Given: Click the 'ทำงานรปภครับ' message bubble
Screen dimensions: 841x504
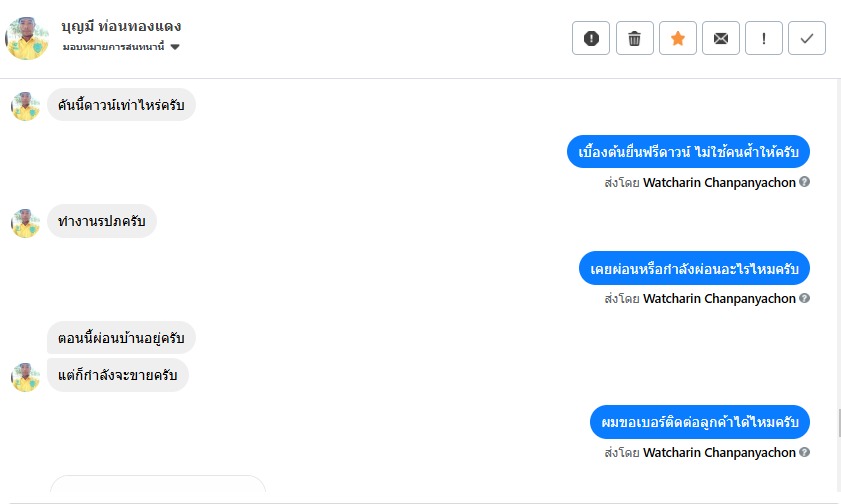Looking at the screenshot, I should pos(102,221).
